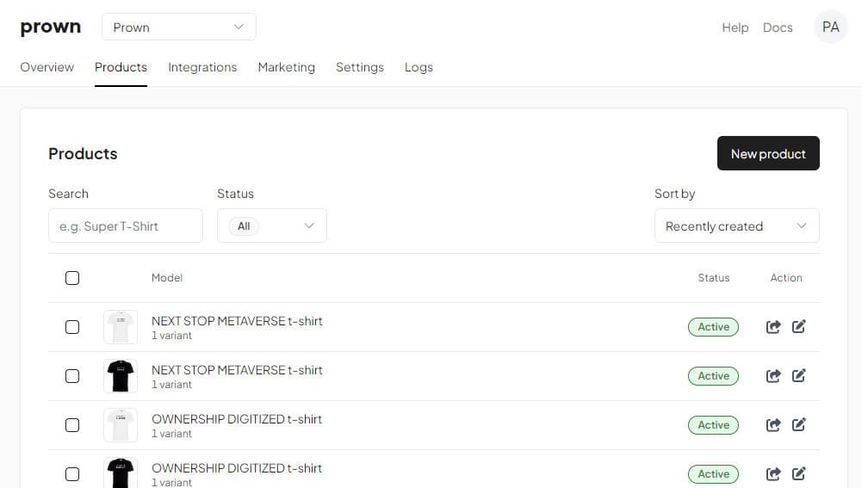Switch to the Integrations tab
Image resolution: width=868 pixels, height=488 pixels.
[x=202, y=67]
